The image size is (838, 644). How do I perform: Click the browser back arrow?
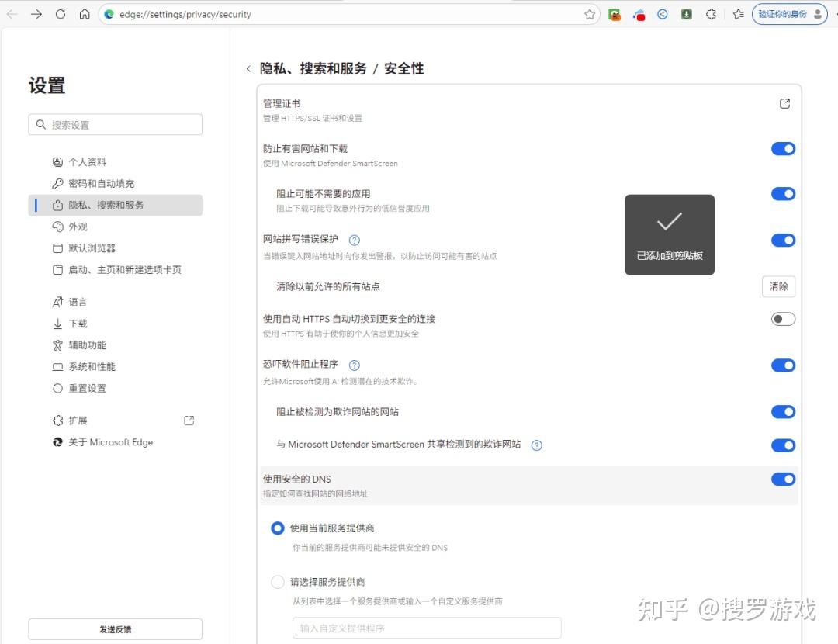click(x=12, y=15)
